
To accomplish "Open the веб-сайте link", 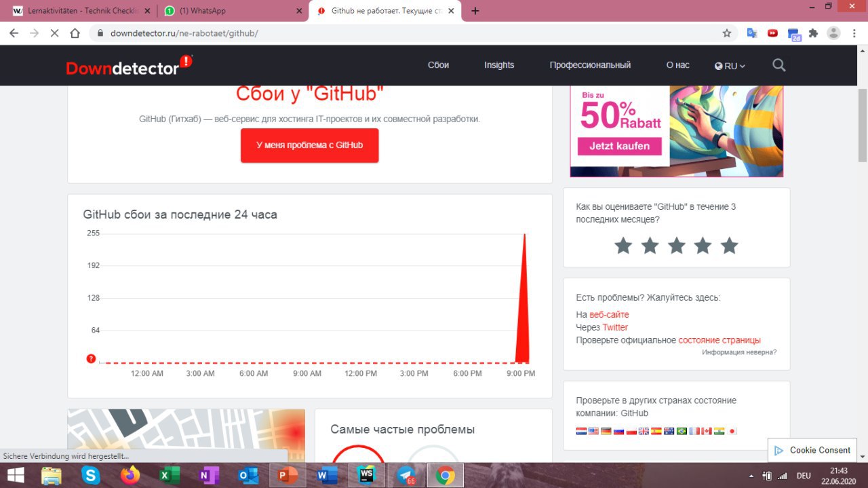I will tap(609, 314).
